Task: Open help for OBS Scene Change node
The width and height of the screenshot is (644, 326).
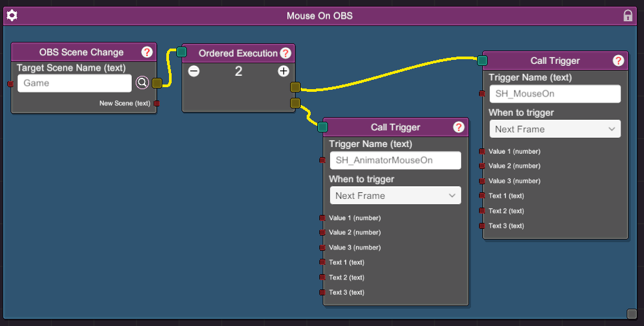Action: point(146,52)
